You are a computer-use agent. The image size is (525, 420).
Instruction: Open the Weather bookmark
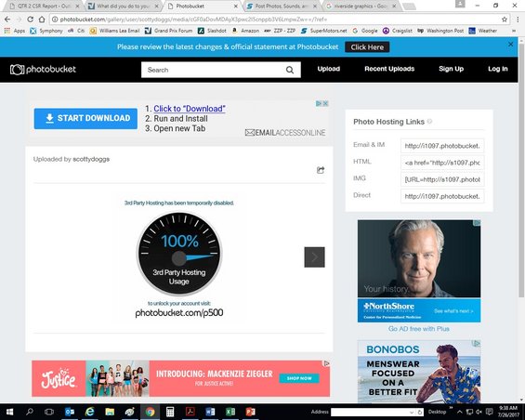(482, 31)
